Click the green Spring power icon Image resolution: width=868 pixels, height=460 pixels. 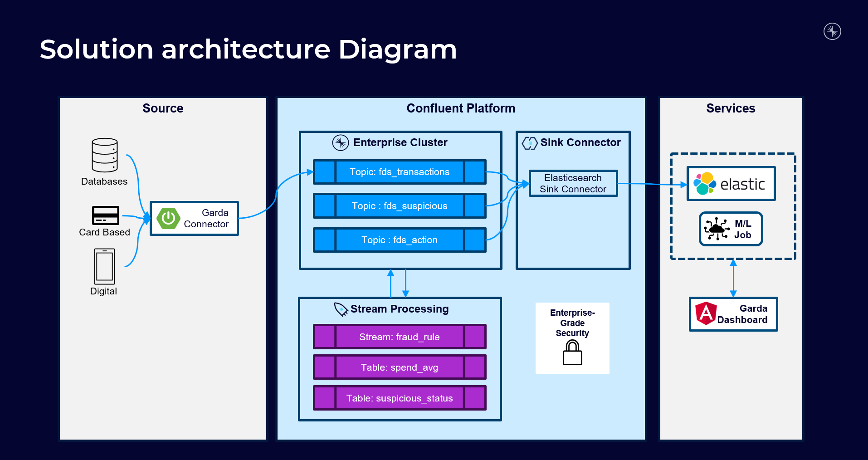[x=168, y=218]
